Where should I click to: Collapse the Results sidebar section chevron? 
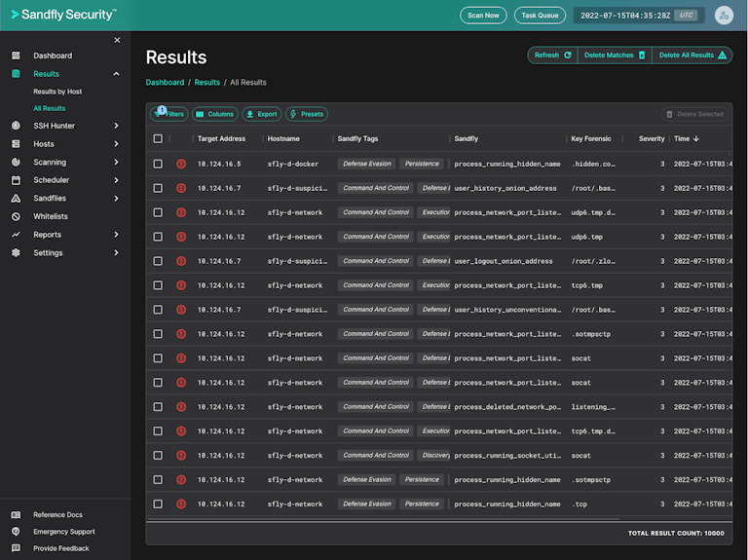[117, 74]
